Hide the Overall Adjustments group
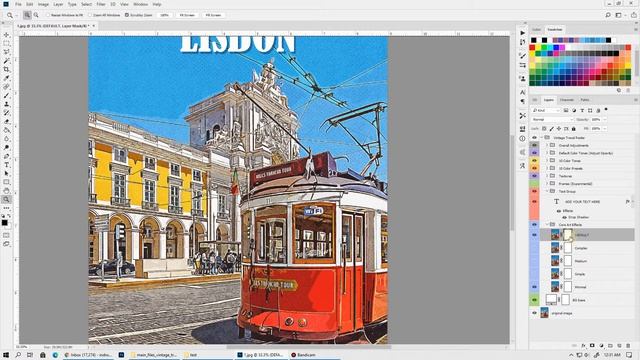 (x=534, y=145)
